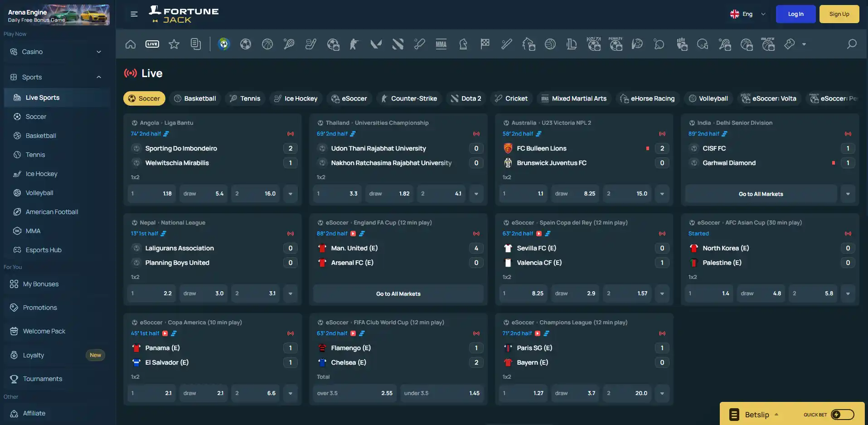Select the tennis racket icon in toolbar

point(289,44)
